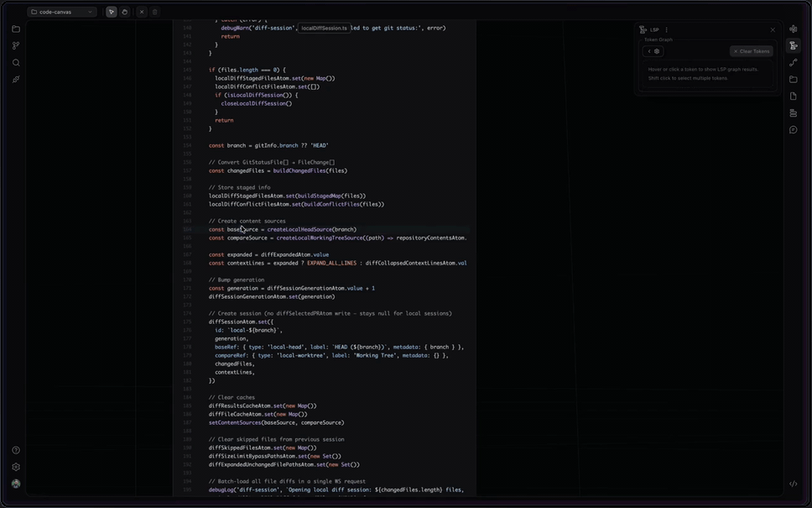This screenshot has height=508, width=812.
Task: Click the Token Graph section label
Action: click(x=658, y=40)
